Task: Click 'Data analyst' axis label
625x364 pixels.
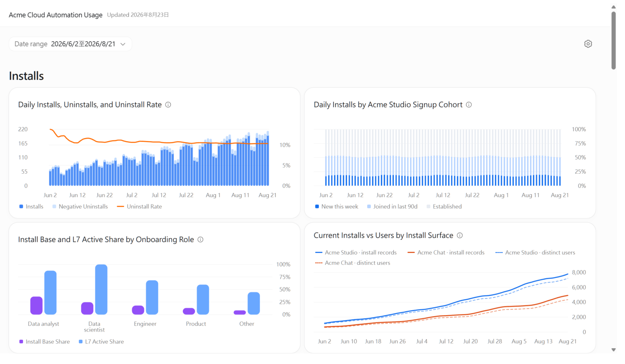Action: point(43,324)
